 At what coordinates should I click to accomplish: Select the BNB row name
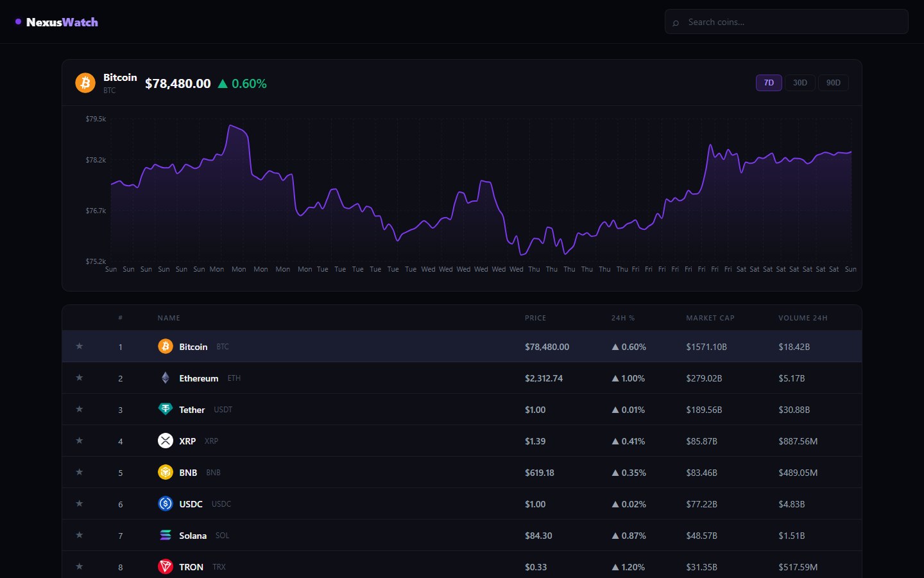coord(188,473)
